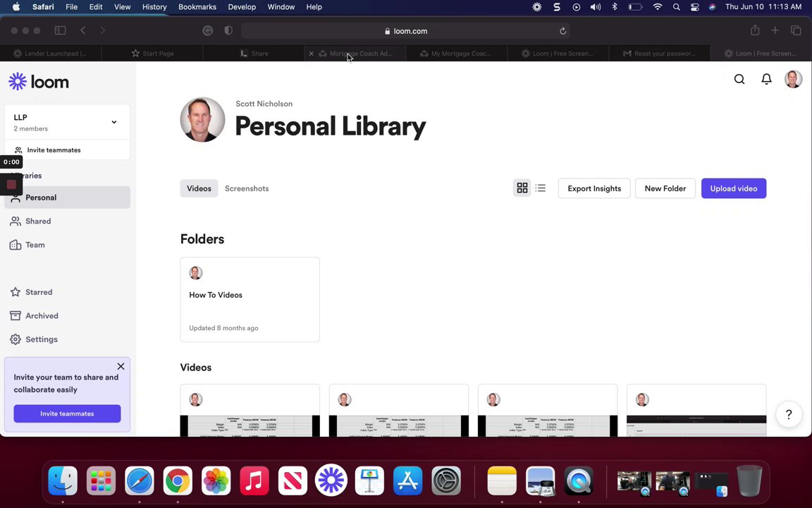This screenshot has width=812, height=508.
Task: Click the purple Invite teammates button
Action: tap(68, 413)
